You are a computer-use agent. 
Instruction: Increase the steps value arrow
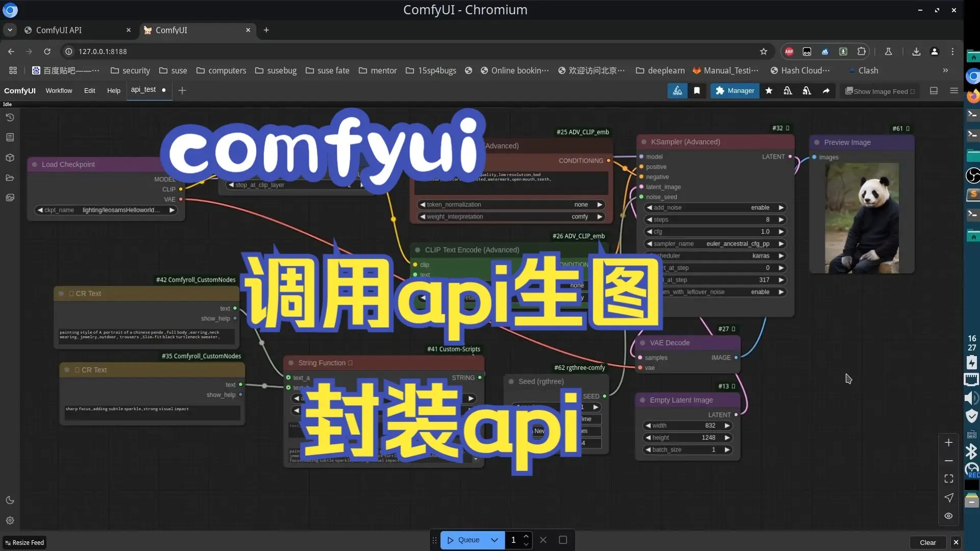pyautogui.click(x=781, y=220)
